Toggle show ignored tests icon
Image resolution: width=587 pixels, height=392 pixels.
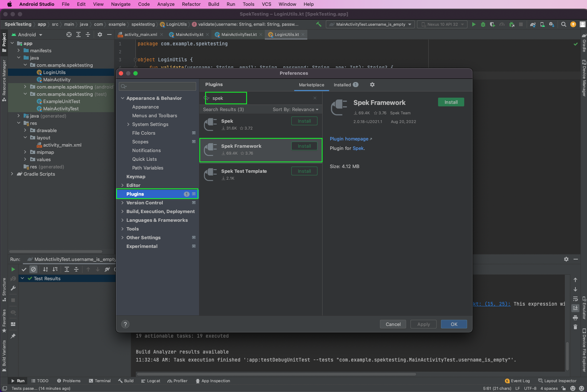click(x=33, y=269)
